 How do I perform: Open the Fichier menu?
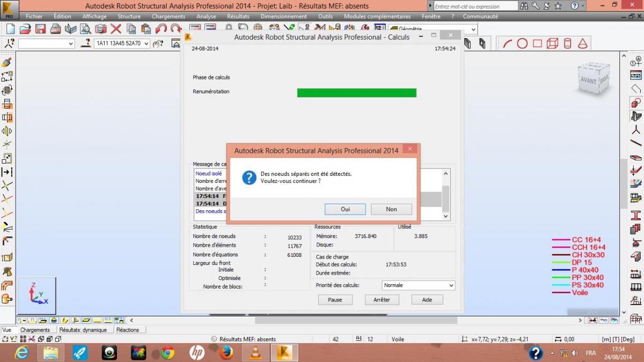pyautogui.click(x=34, y=17)
